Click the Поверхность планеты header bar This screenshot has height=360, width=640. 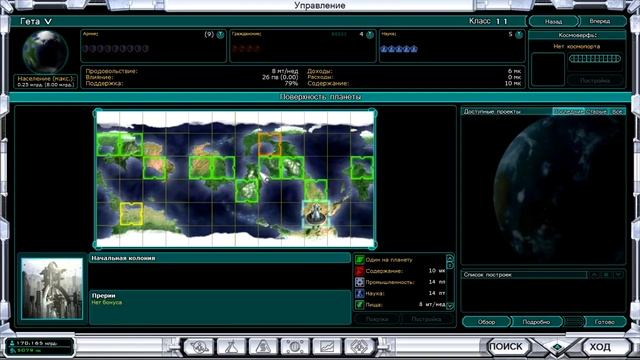(x=320, y=97)
